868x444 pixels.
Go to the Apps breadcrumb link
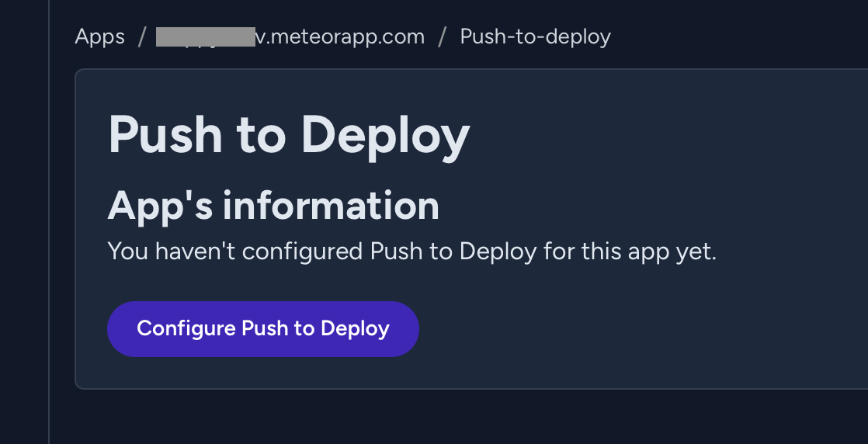(99, 36)
